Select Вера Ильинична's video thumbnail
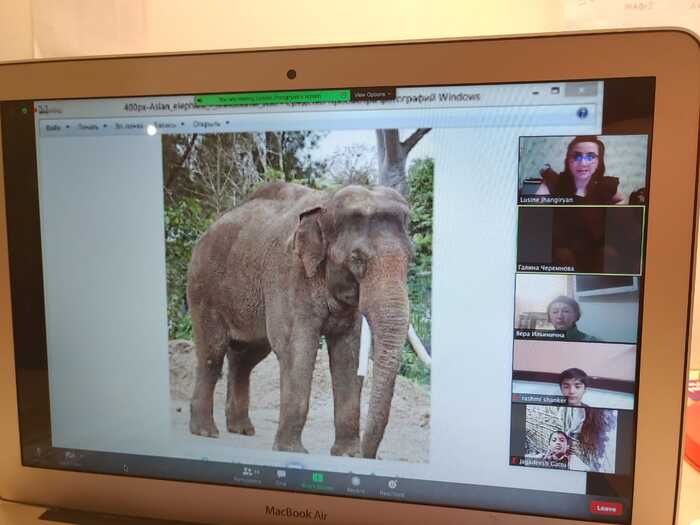The image size is (700, 525). coord(577,308)
